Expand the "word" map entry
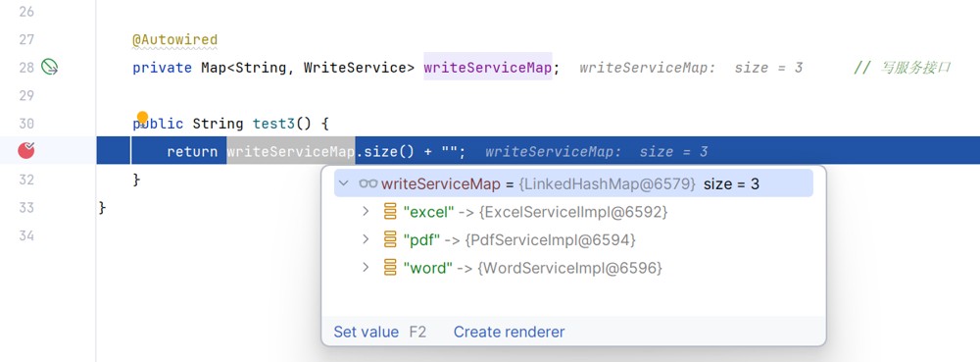Viewport: 980px width, 362px height. tap(367, 268)
